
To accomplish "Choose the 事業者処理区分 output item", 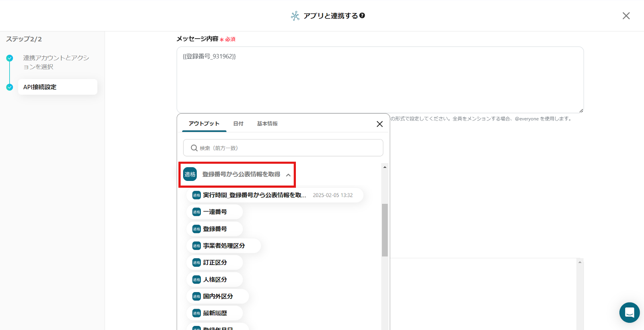I will (223, 246).
